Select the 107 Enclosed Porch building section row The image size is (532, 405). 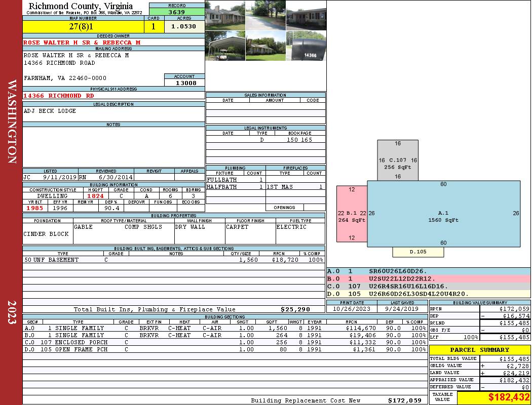coord(224,342)
